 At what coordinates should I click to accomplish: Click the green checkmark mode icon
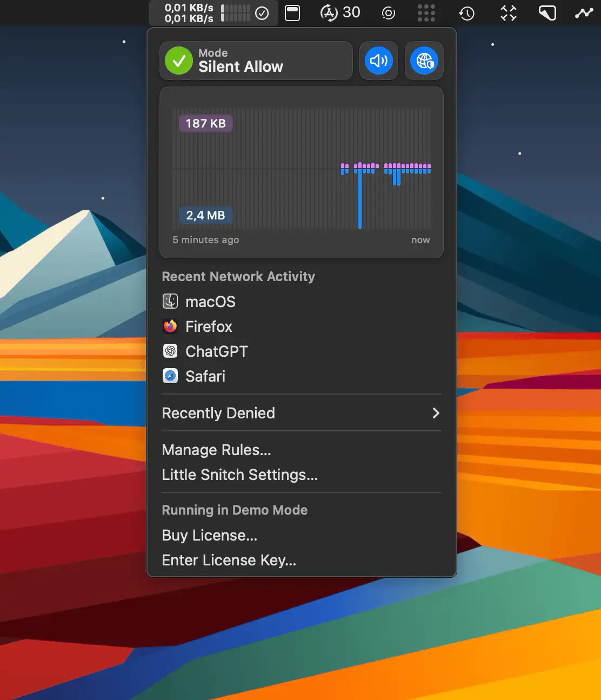179,61
